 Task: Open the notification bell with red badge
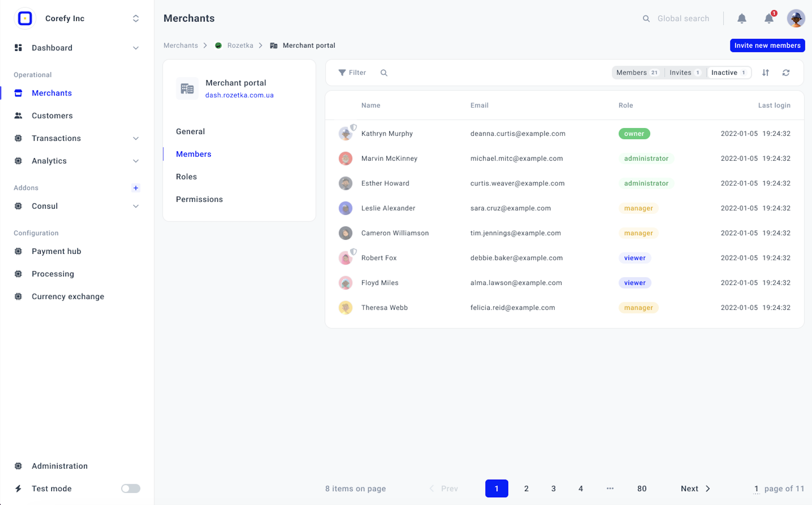[x=769, y=18]
